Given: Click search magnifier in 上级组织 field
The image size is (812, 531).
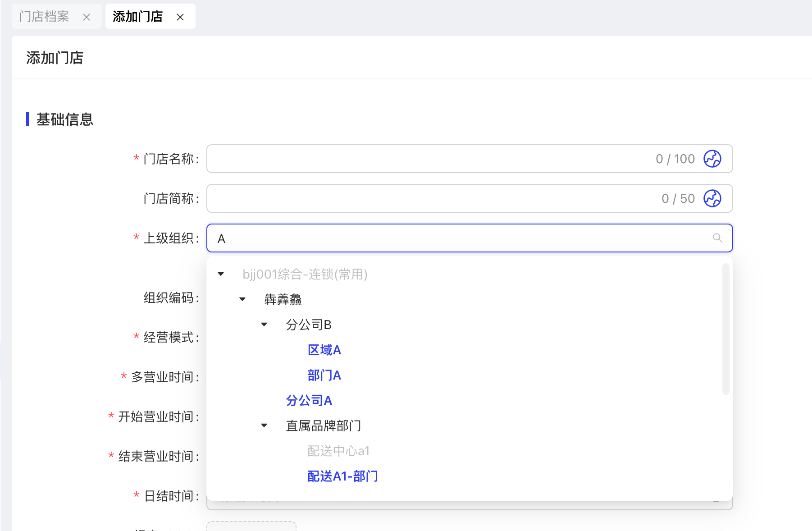Looking at the screenshot, I should coord(717,238).
